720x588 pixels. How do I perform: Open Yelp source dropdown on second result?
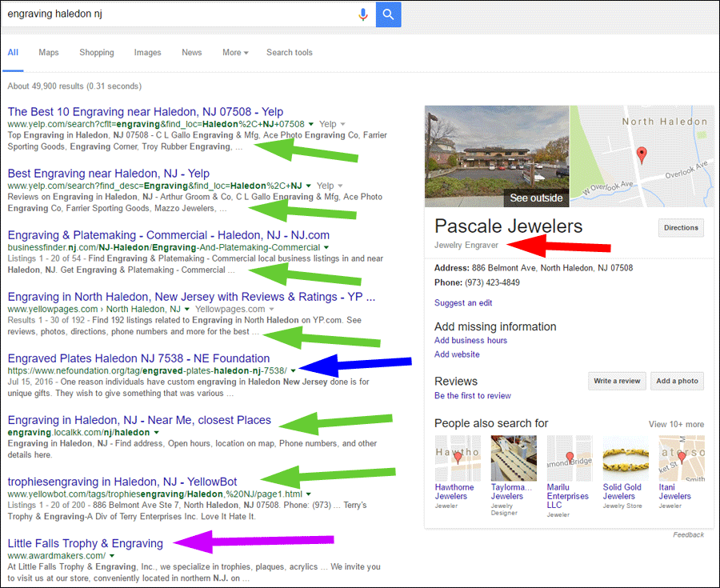point(330,186)
